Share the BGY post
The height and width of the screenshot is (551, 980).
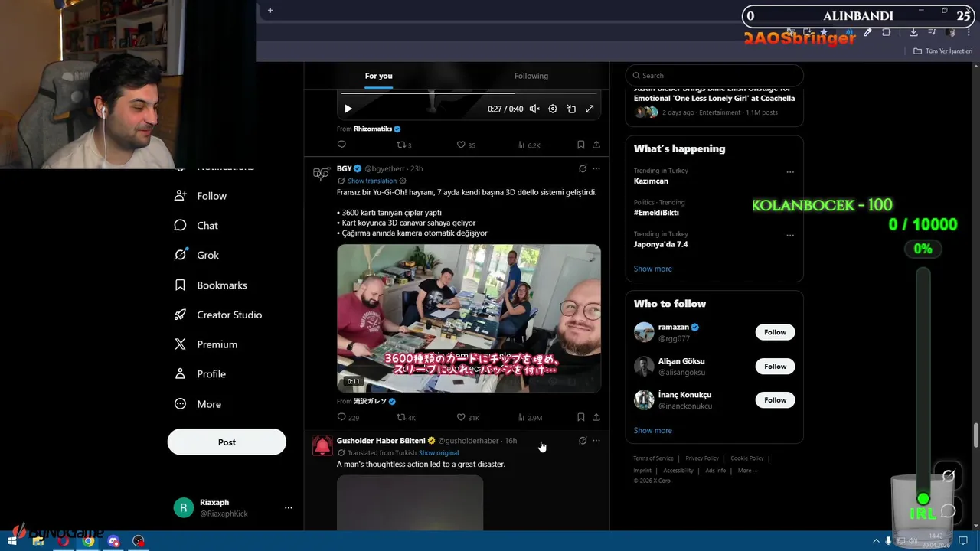coord(596,417)
